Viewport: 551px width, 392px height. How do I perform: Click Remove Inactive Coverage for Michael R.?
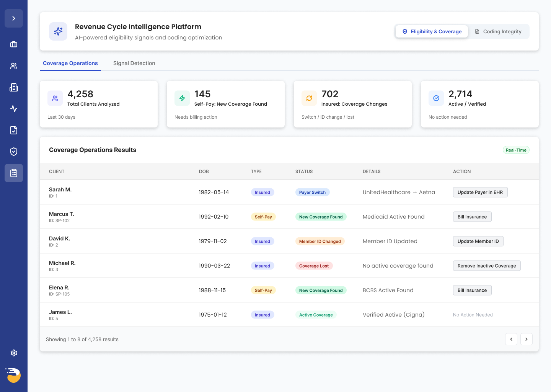coord(486,266)
